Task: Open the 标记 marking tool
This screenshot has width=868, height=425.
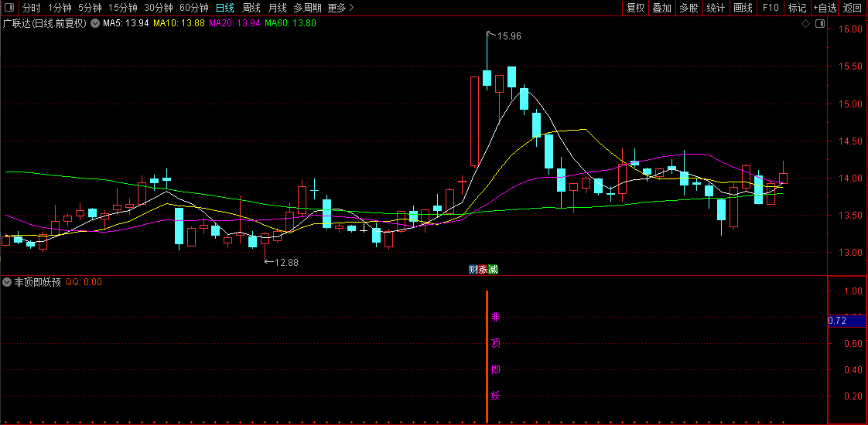Action: (x=797, y=8)
